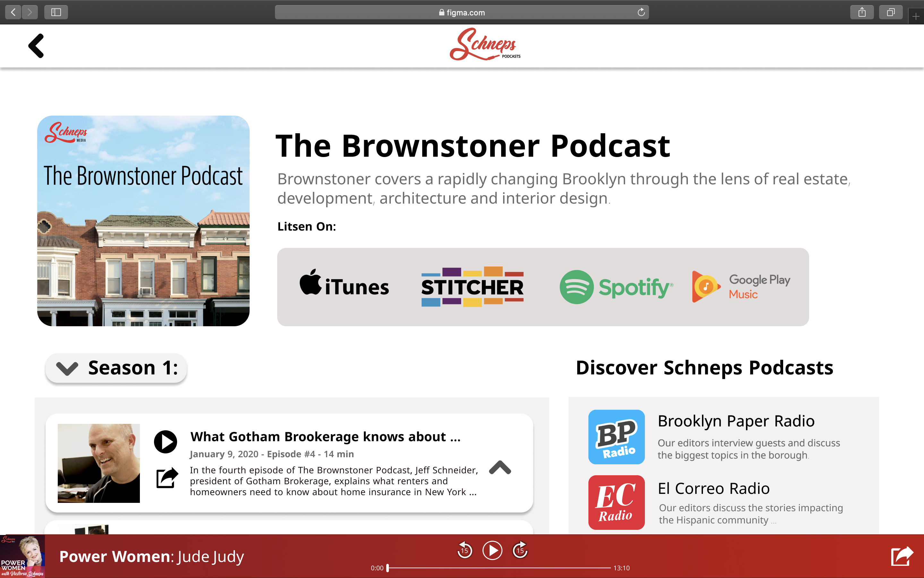Image resolution: width=924 pixels, height=578 pixels.
Task: Play the Gotham Brokerage episode
Action: tap(165, 442)
